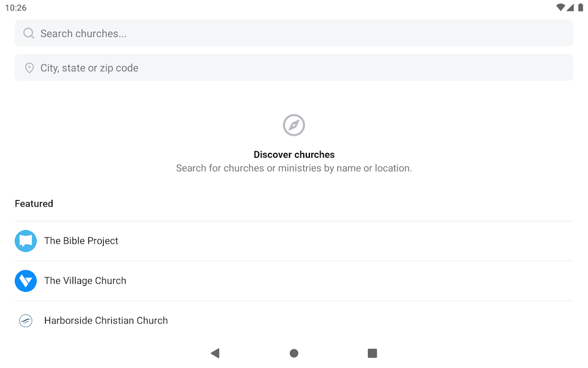The width and height of the screenshot is (588, 368).
Task: Tap the battery status icon
Action: pyautogui.click(x=580, y=8)
